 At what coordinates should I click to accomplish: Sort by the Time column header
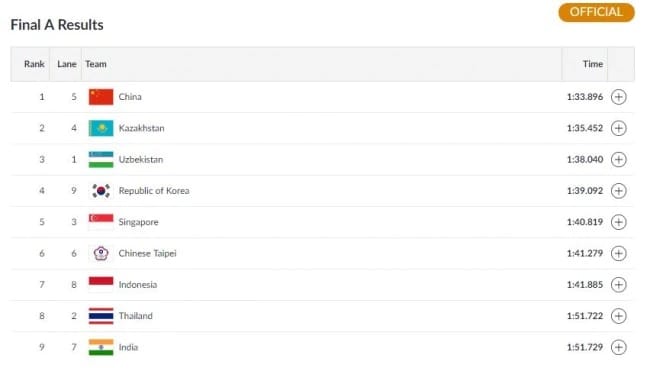[593, 64]
